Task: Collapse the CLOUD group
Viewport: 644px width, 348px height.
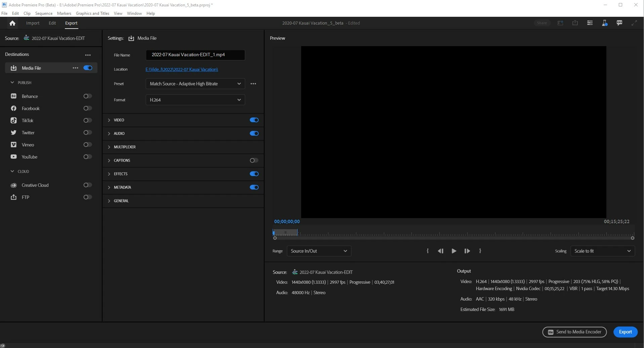Action: coord(12,171)
